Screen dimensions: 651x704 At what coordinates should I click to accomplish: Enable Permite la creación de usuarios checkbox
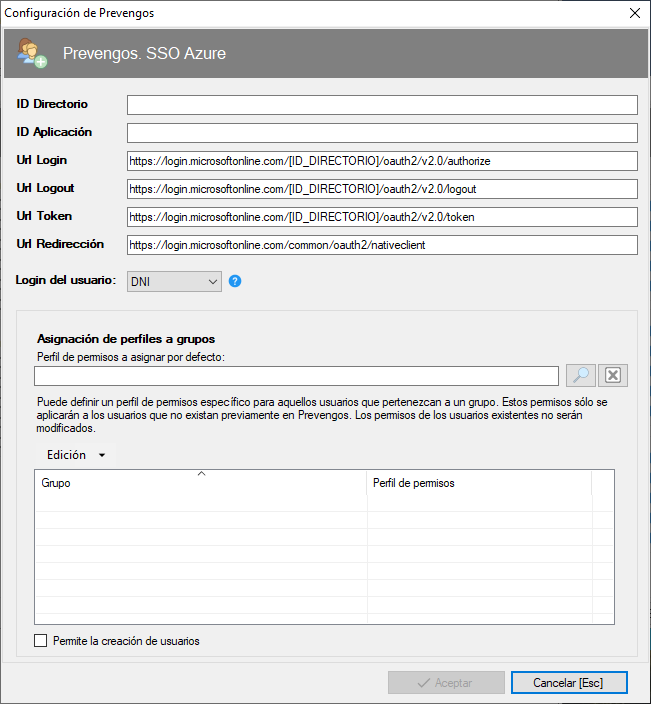pyautogui.click(x=41, y=641)
